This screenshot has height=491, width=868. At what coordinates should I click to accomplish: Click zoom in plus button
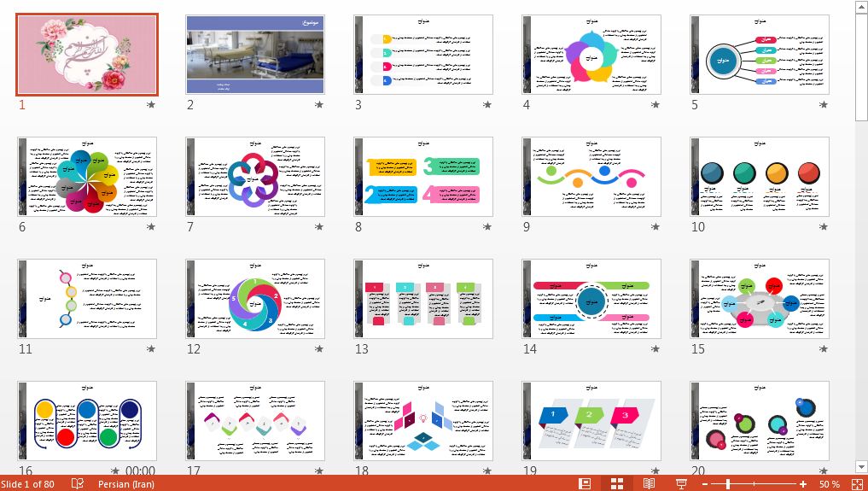pos(803,484)
